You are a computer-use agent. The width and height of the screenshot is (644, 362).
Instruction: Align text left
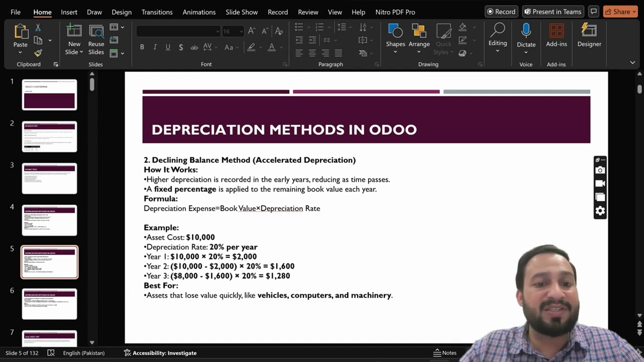pyautogui.click(x=299, y=53)
